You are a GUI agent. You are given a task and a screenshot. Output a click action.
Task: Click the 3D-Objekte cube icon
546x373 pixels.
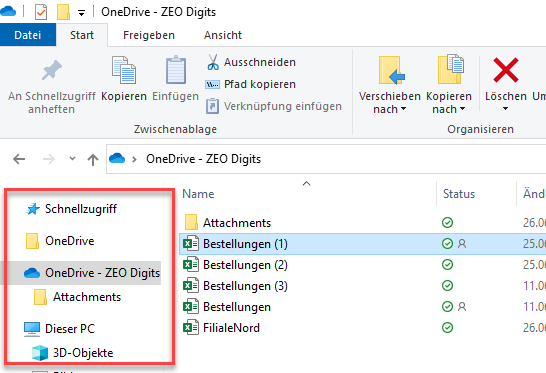coord(40,353)
